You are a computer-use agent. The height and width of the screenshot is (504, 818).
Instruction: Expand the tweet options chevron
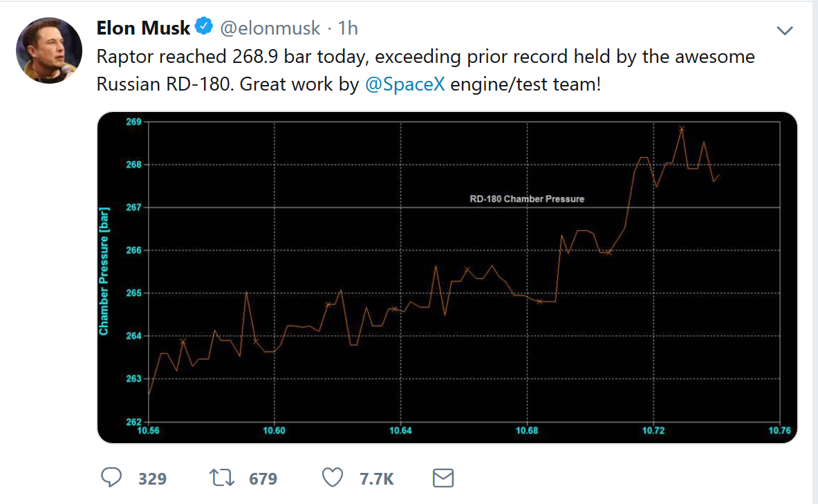[x=784, y=30]
